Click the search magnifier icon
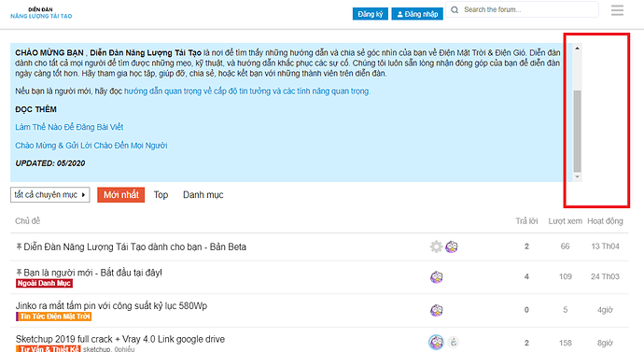The width and height of the screenshot is (644, 352). (455, 10)
